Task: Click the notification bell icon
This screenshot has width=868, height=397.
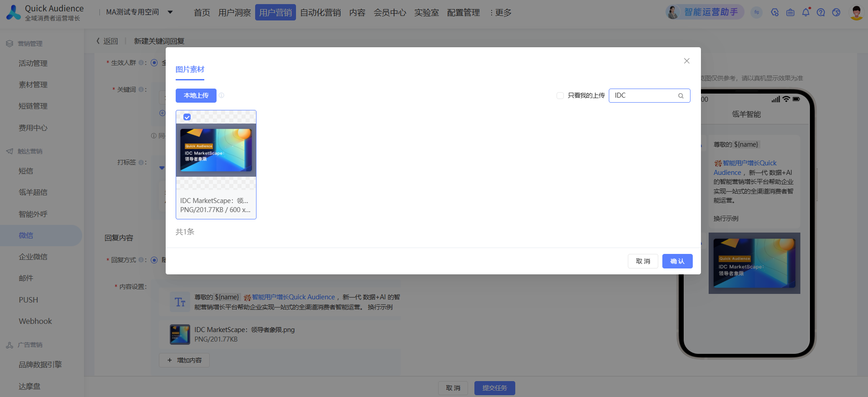Action: tap(806, 12)
